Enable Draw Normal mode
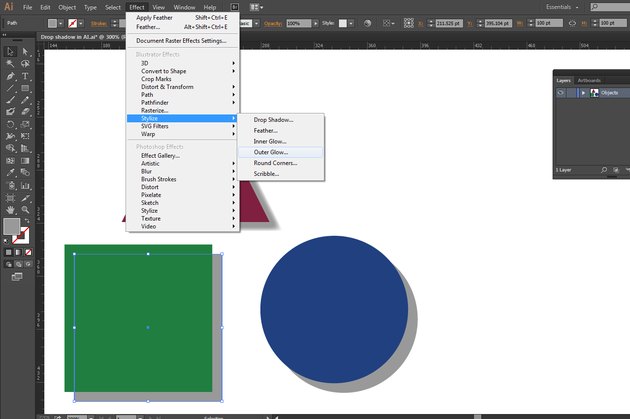 coord(8,264)
